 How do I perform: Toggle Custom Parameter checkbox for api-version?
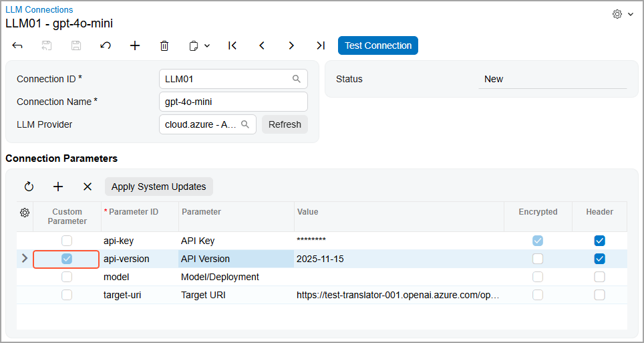67,259
